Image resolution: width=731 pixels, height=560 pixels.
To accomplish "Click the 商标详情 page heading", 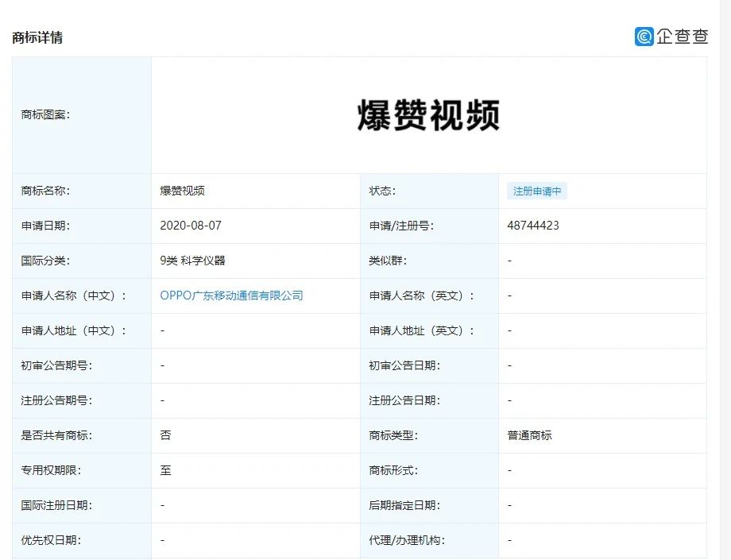I will (37, 37).
